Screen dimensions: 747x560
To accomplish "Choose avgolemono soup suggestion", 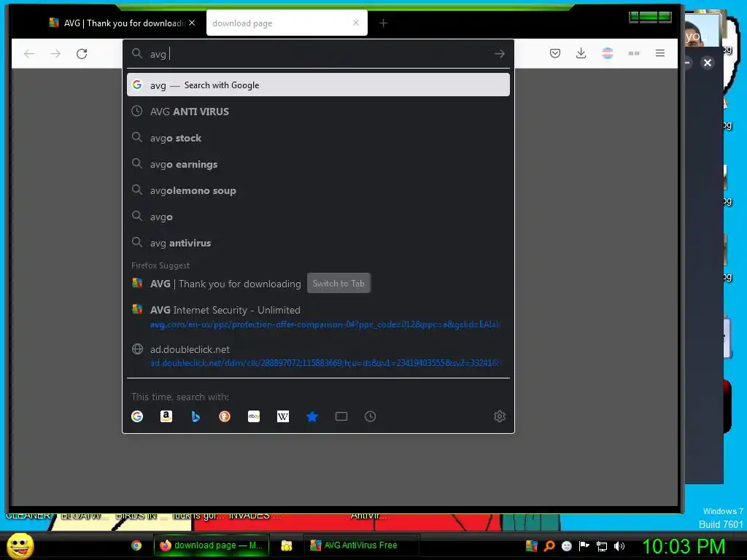I will (x=318, y=190).
